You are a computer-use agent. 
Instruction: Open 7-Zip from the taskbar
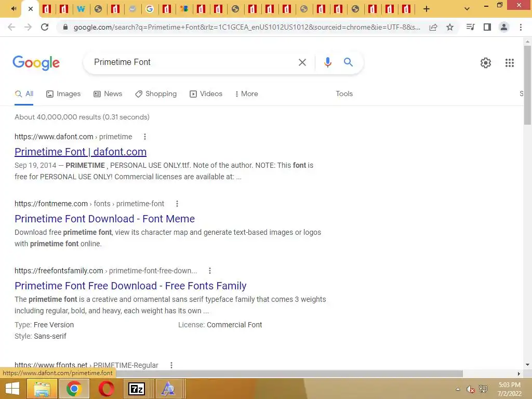point(137,389)
